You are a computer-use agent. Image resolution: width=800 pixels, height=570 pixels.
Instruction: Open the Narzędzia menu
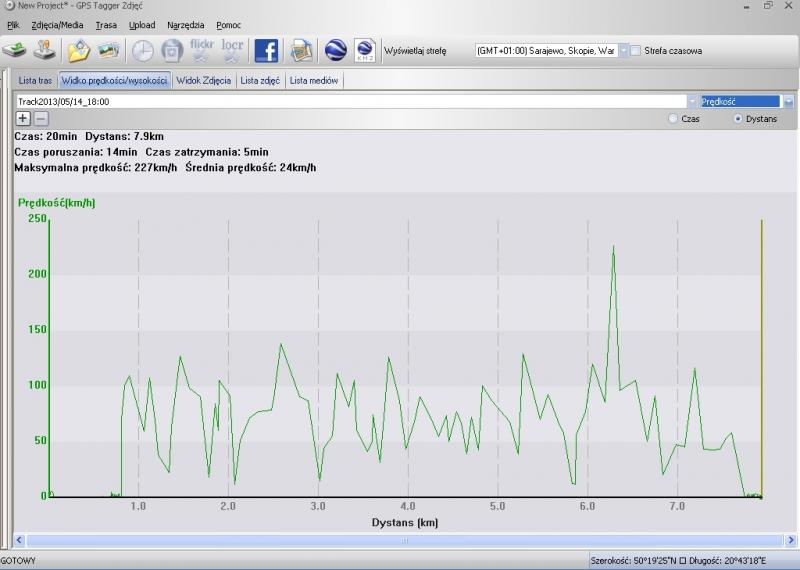(x=185, y=24)
